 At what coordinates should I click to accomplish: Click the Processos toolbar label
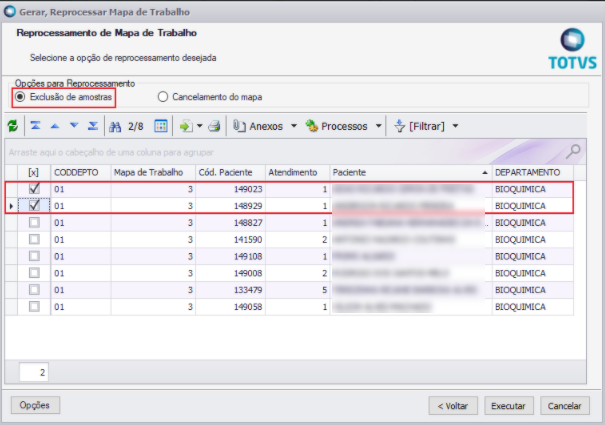[x=344, y=126]
